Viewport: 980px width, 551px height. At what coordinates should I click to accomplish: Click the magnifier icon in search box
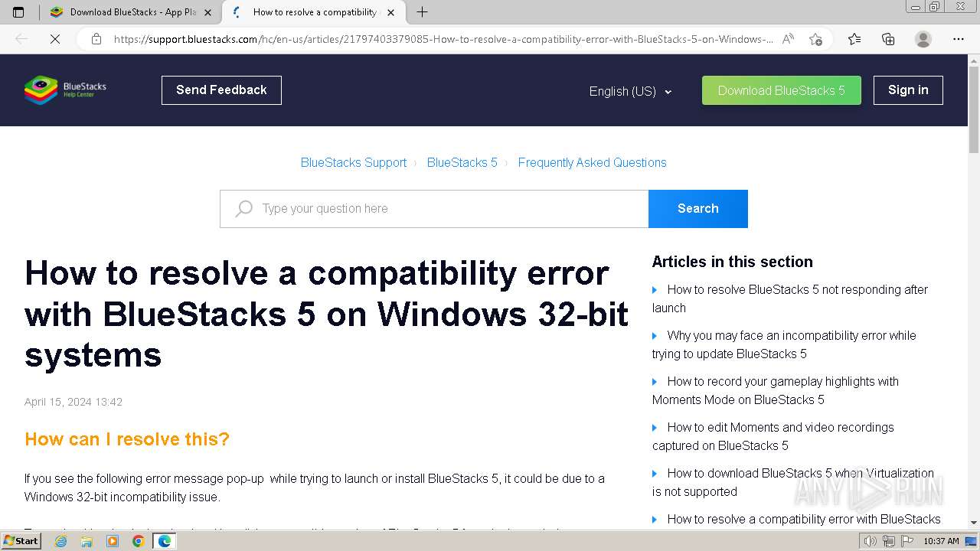tap(243, 209)
